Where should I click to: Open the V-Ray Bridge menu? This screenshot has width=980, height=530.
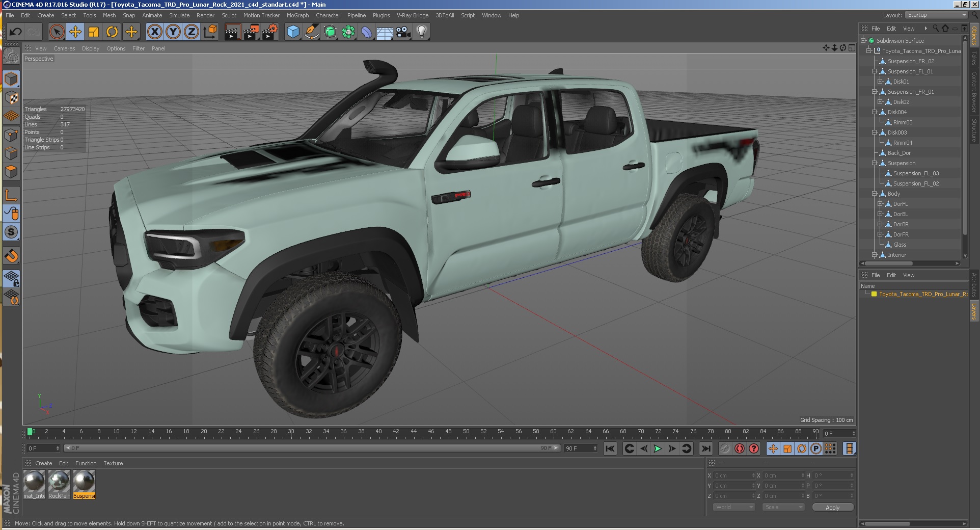[x=413, y=15]
